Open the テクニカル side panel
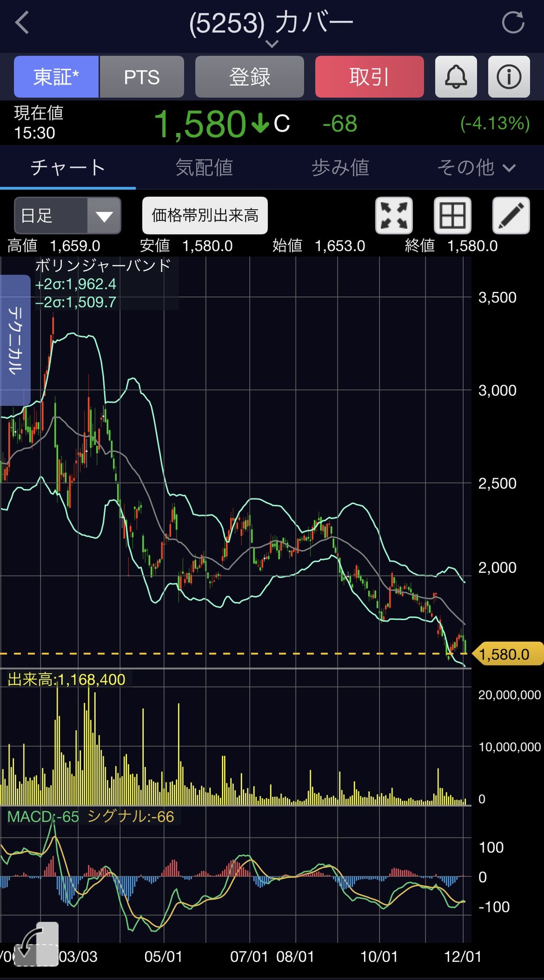 (x=15, y=340)
